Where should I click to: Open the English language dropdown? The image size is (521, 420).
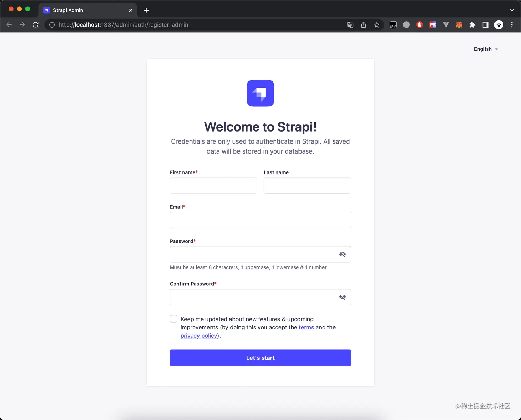tap(486, 49)
